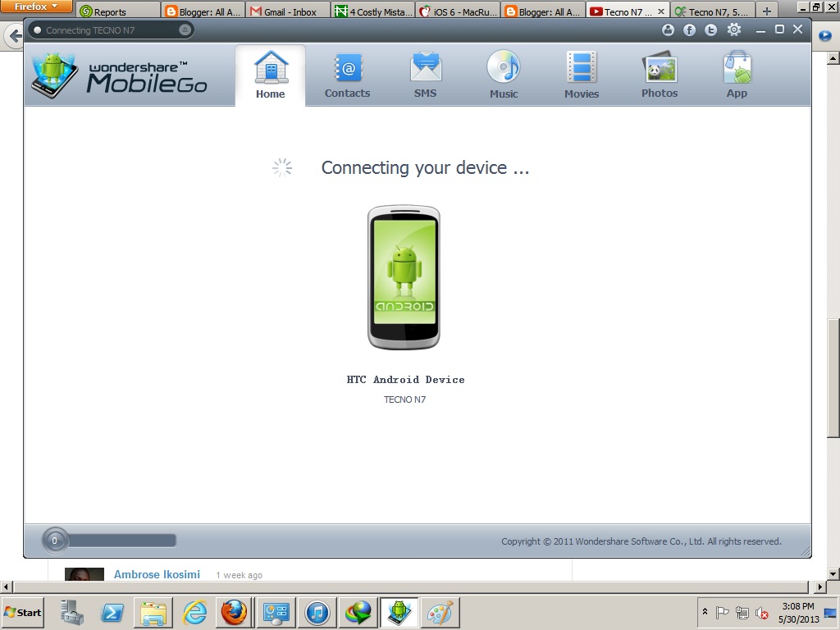Viewport: 840px width, 630px height.
Task: Click the user account icon in the MobileGo title bar
Action: click(668, 30)
